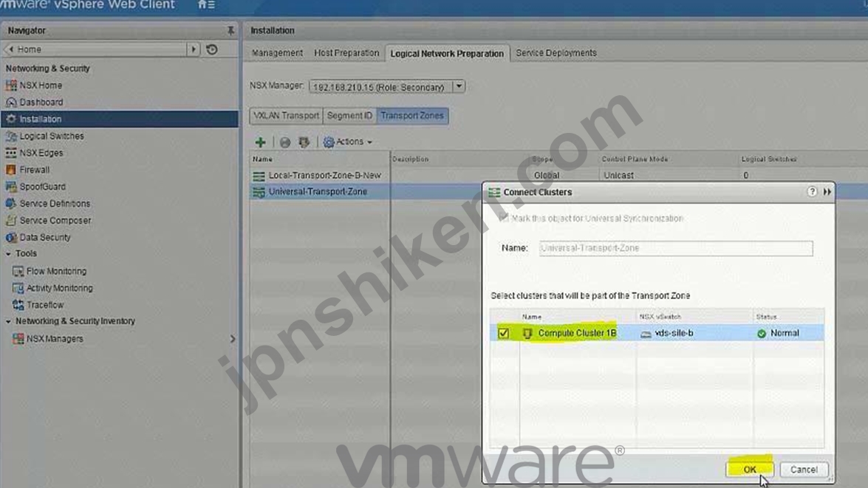Confirm with the OK button
The width and height of the screenshot is (868, 488).
750,470
